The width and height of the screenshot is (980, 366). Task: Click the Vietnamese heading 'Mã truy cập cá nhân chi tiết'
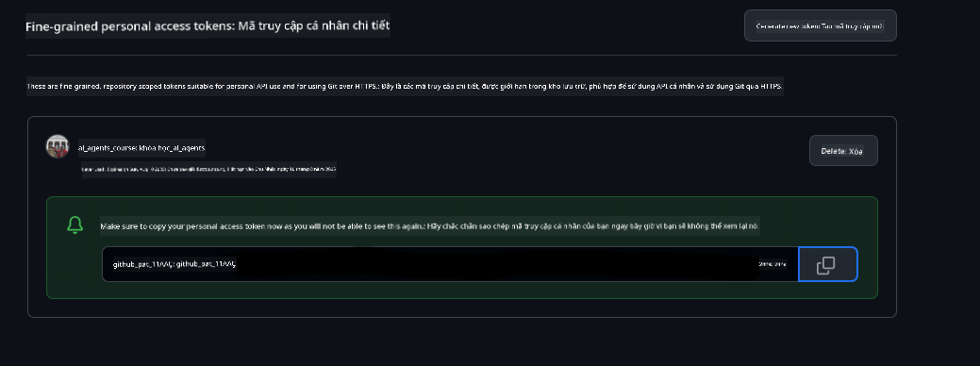(x=314, y=26)
